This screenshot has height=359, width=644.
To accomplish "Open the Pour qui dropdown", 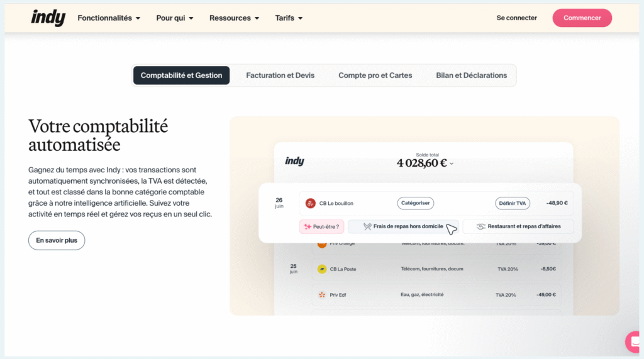I will (x=175, y=18).
